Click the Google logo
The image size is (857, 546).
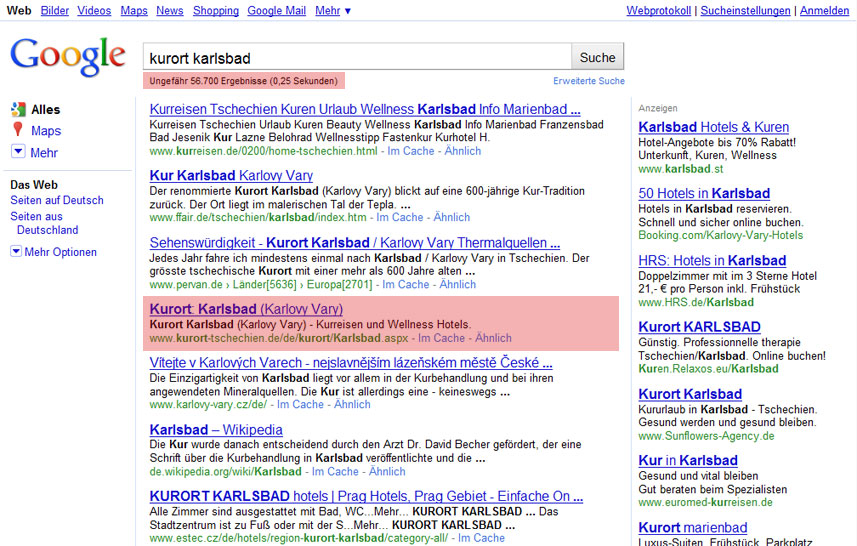[x=68, y=57]
